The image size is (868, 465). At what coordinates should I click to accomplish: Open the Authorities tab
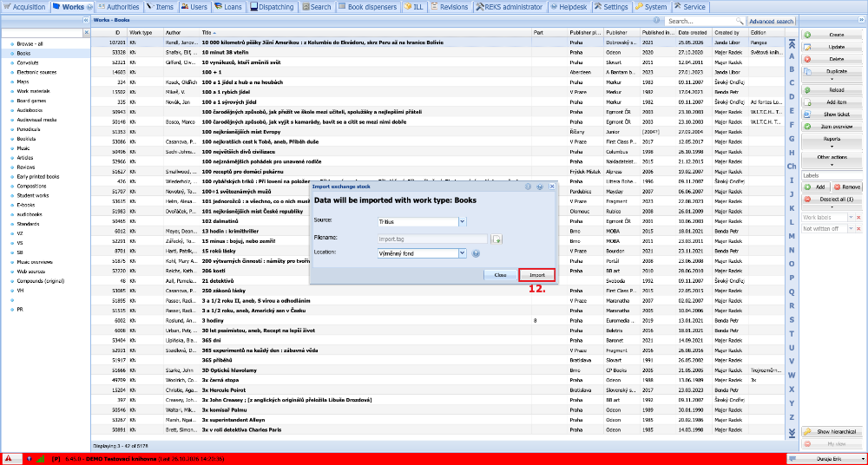(119, 7)
